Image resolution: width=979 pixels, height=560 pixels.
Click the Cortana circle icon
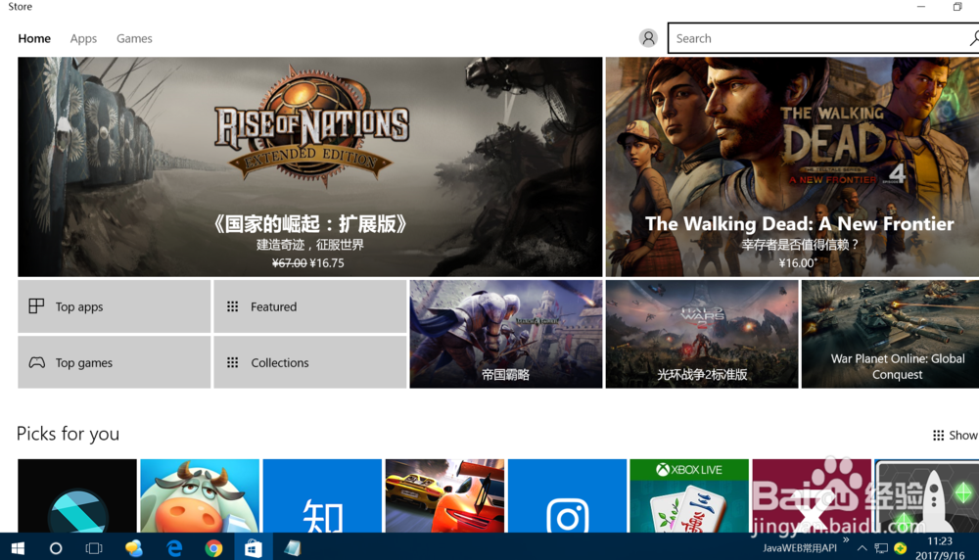(x=56, y=548)
